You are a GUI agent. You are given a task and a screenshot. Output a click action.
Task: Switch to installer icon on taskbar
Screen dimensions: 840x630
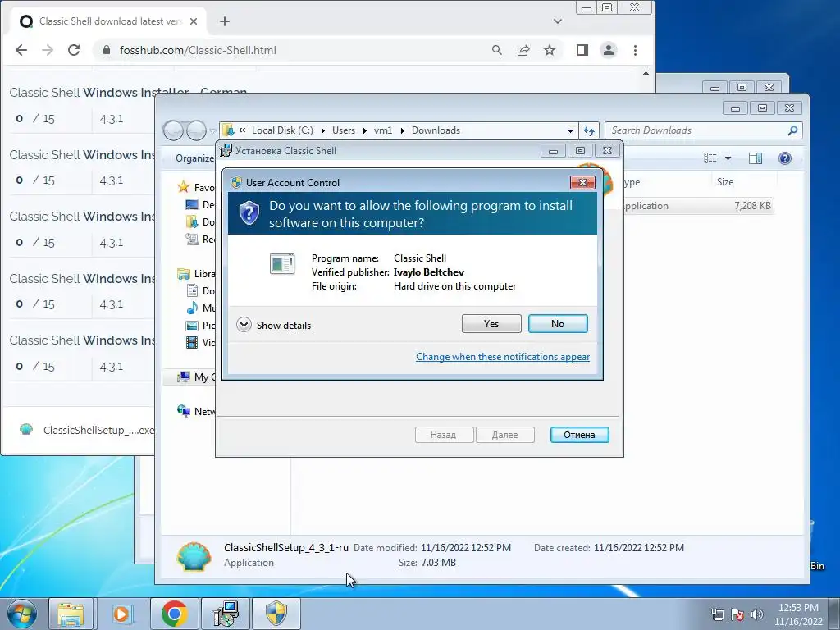point(225,614)
